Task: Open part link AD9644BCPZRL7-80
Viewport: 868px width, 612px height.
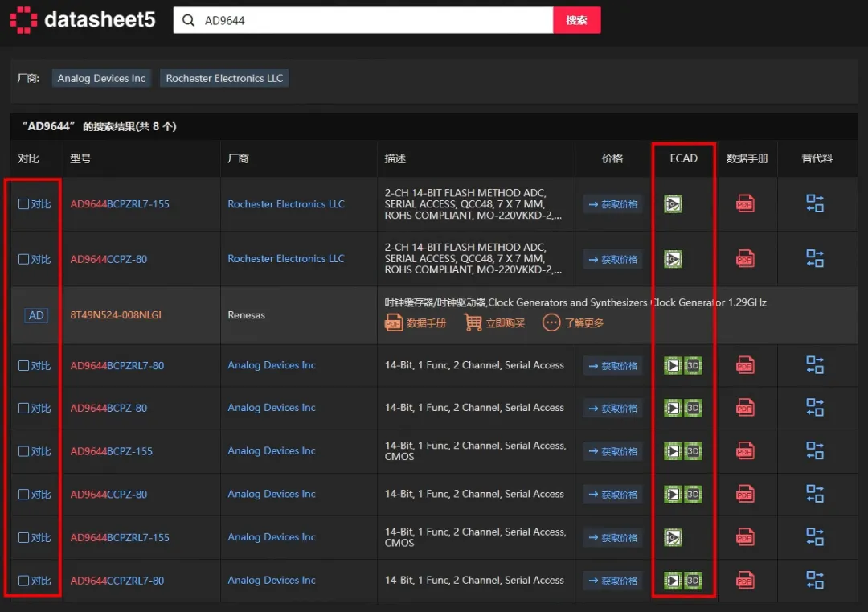Action: (117, 366)
